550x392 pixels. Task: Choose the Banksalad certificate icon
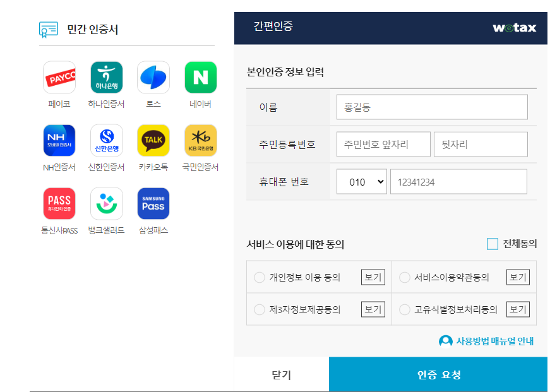pos(106,204)
